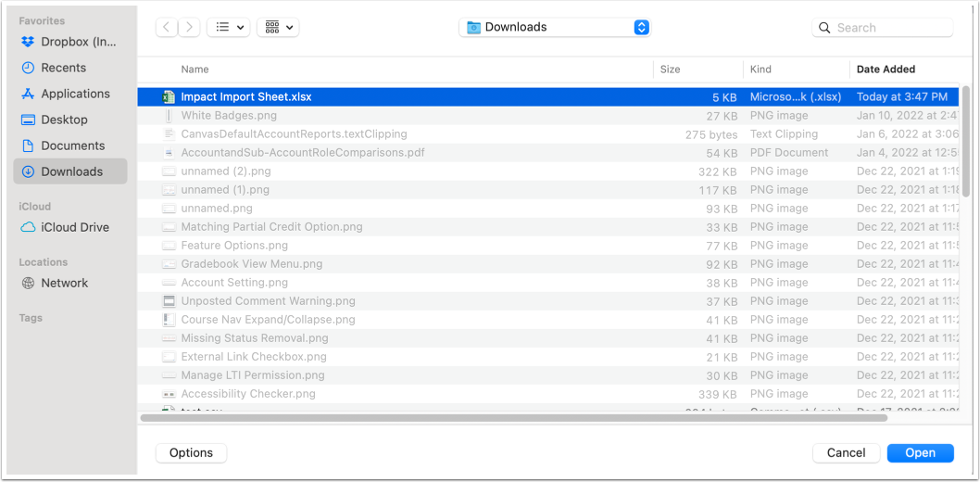Click the iCloud Drive cloud icon

coord(28,227)
